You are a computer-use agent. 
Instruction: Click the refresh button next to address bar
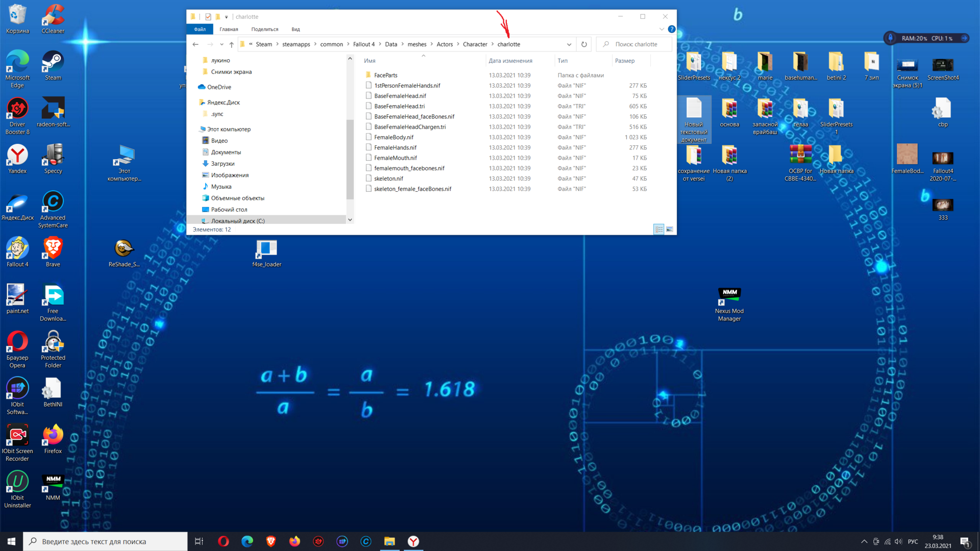pos(584,44)
